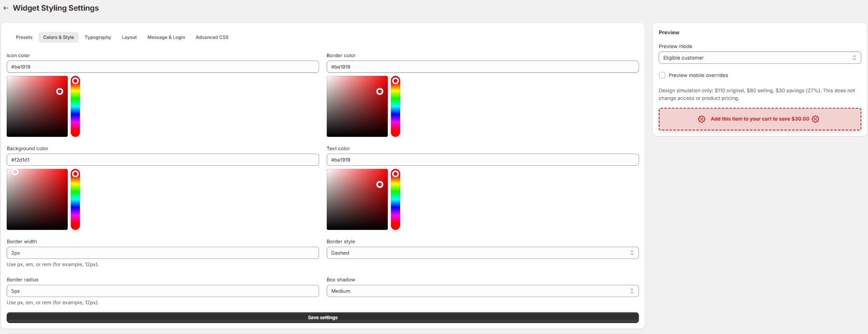Adjust the Border color hue strip
Viewport: 868px width, 334px height.
pyautogui.click(x=395, y=106)
